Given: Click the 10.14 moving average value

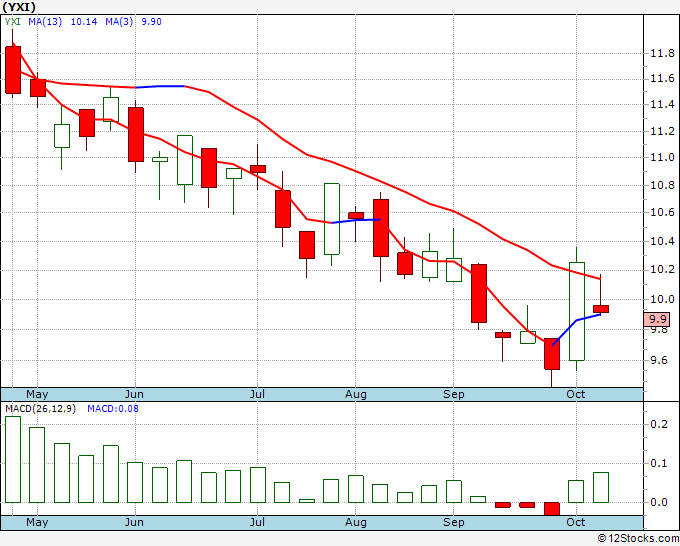Looking at the screenshot, I should (x=84, y=22).
